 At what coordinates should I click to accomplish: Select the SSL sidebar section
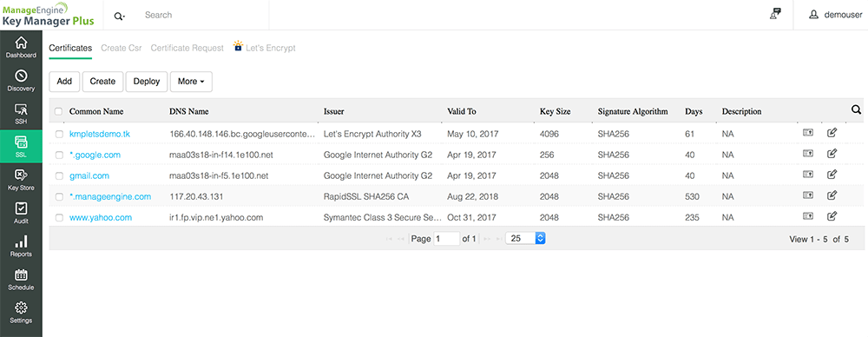pos(21,147)
